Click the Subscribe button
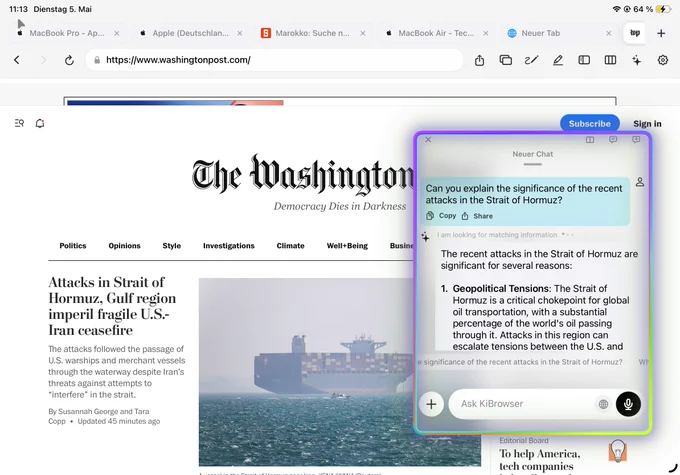Viewport: 680px width, 475px height. point(590,124)
